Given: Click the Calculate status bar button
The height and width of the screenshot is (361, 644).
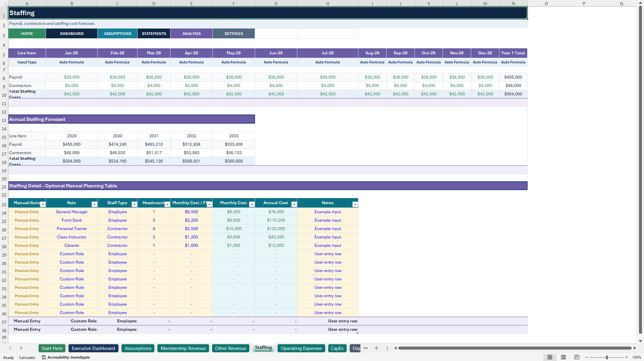Looking at the screenshot, I should pos(27,358).
